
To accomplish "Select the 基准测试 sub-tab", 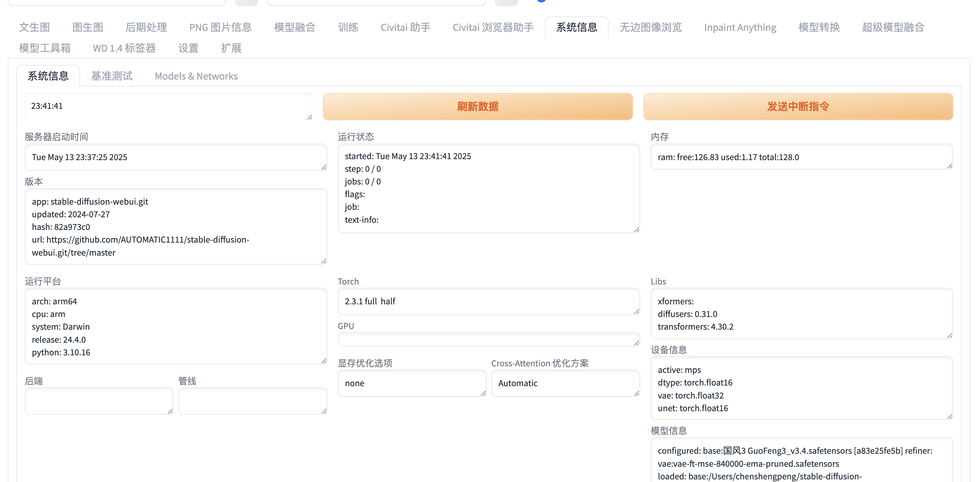I will [112, 76].
